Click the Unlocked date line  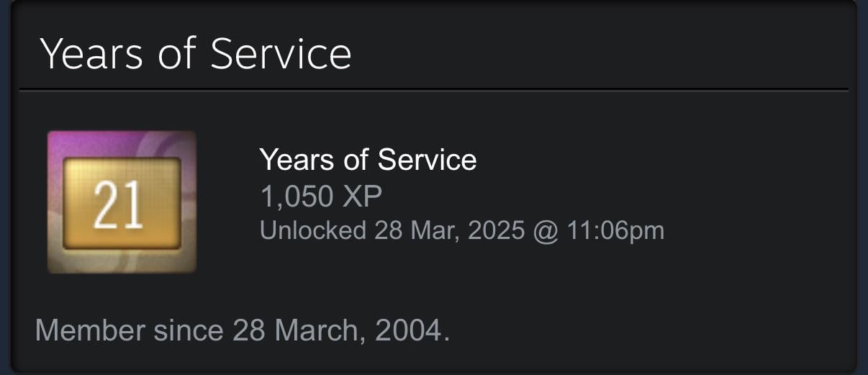[461, 230]
